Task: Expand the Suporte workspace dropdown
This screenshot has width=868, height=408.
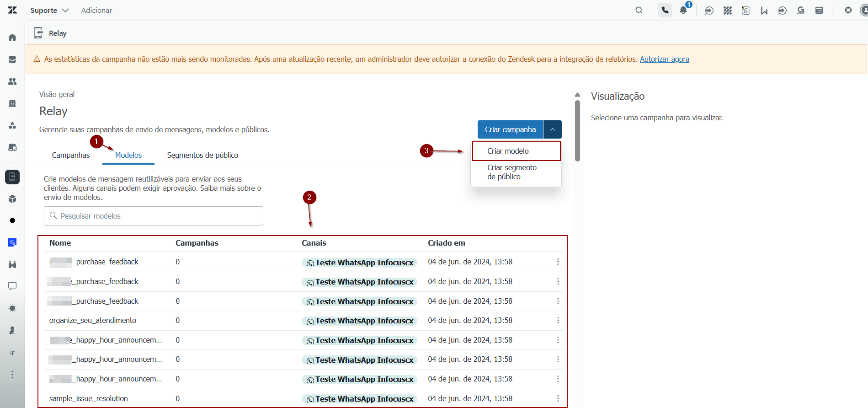Action: click(49, 10)
